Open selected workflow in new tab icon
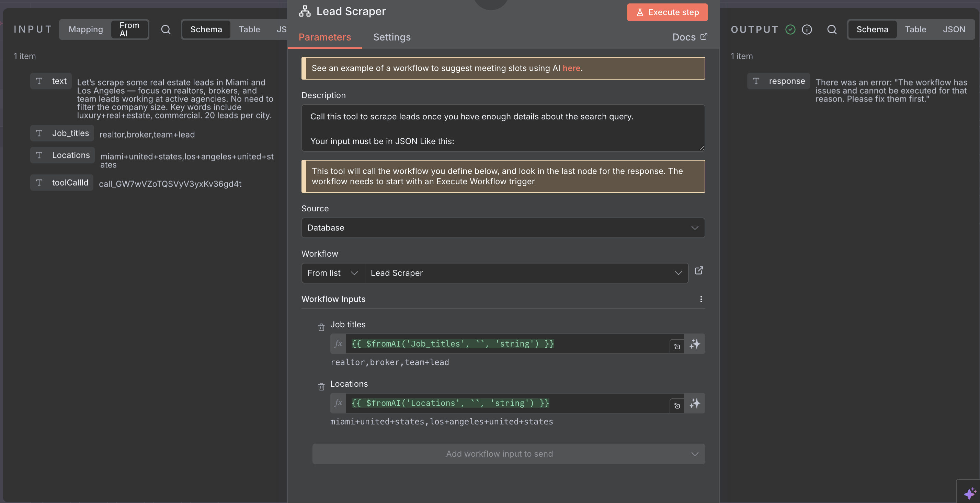This screenshot has width=980, height=503. (x=699, y=270)
